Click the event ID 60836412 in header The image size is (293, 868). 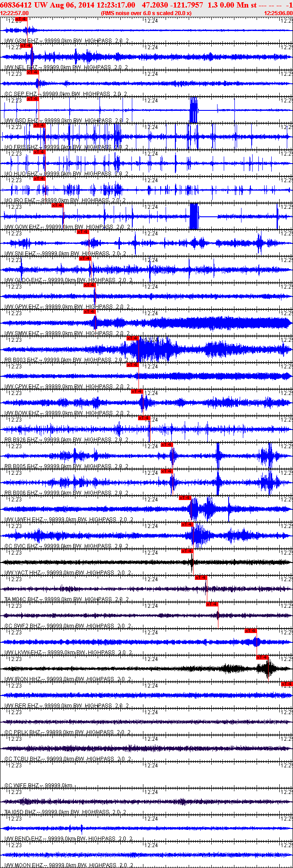click(16, 5)
